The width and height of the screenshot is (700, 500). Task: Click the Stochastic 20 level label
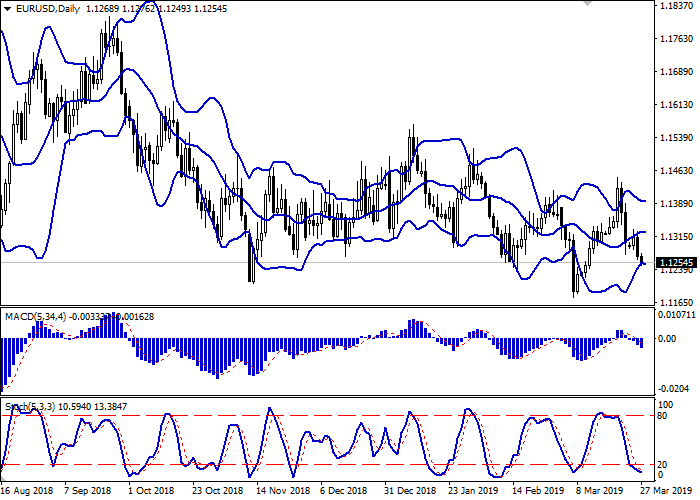(x=662, y=465)
